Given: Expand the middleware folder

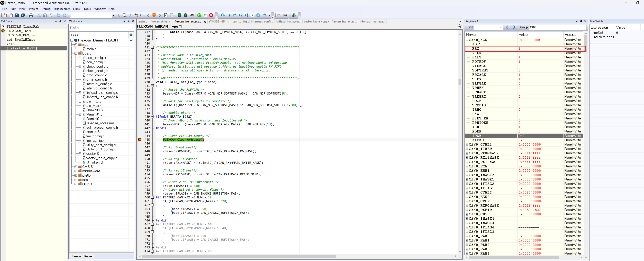Looking at the screenshot, I should click(x=76, y=171).
